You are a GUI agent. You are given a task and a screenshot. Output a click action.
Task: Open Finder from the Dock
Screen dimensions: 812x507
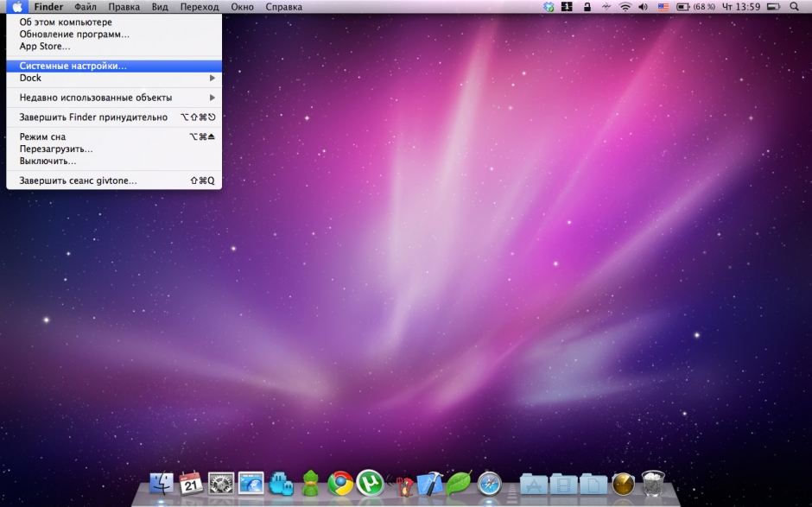point(162,485)
